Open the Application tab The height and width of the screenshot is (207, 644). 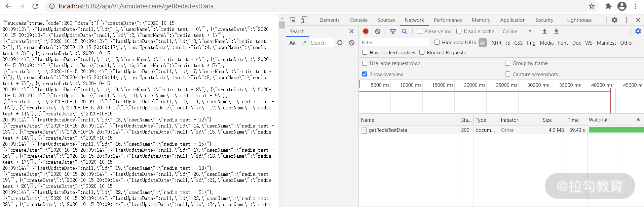(x=513, y=20)
